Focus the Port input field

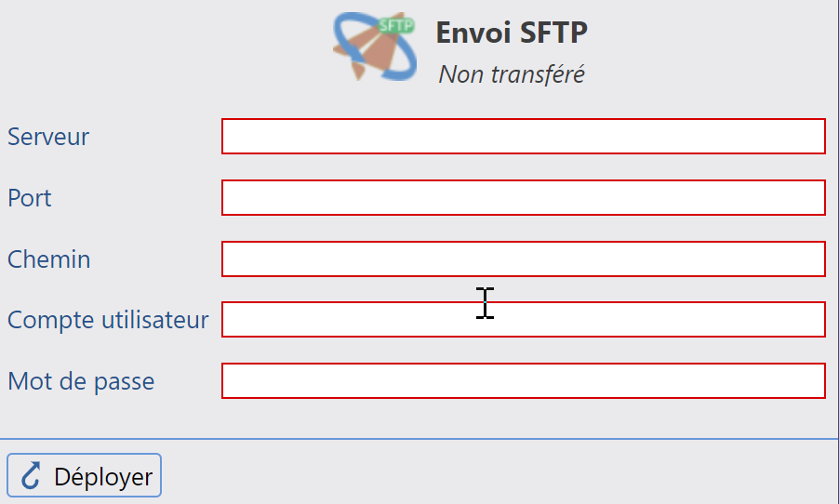point(524,198)
